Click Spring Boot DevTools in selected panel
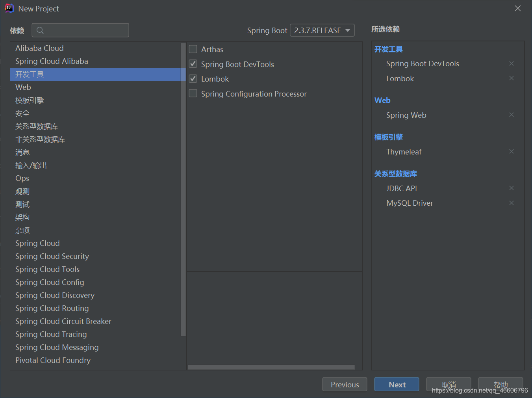Screen dimensions: 532x398 click(x=423, y=63)
